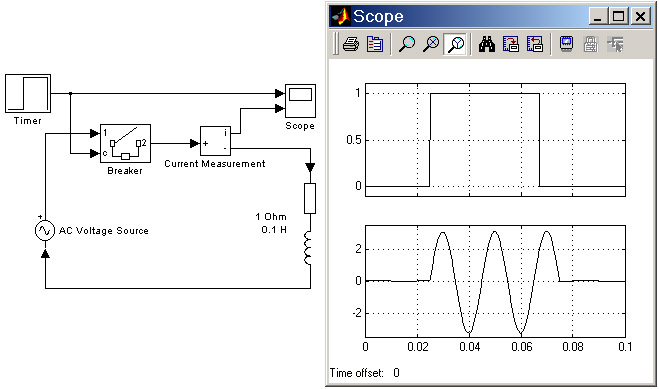This screenshot has width=659, height=389.
Task: Click the Autoscale binoculars icon
Action: (487, 44)
